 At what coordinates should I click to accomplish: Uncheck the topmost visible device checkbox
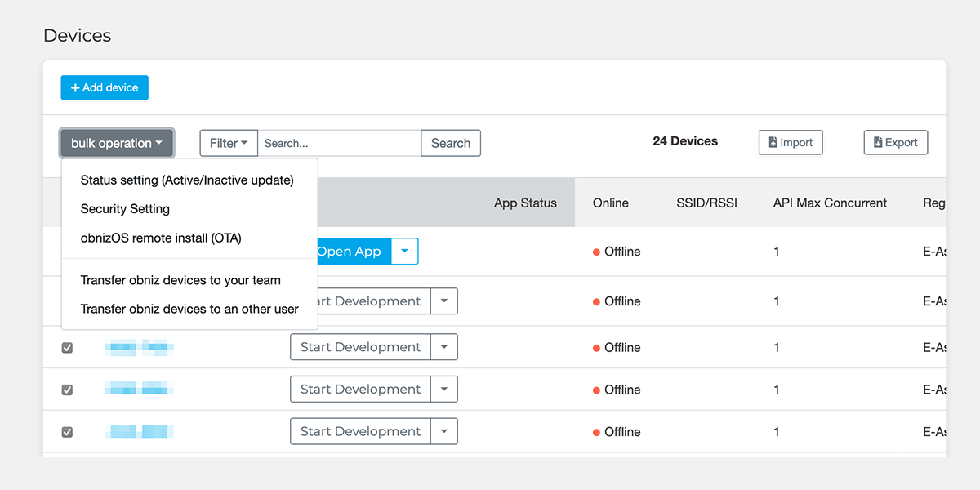(x=68, y=347)
